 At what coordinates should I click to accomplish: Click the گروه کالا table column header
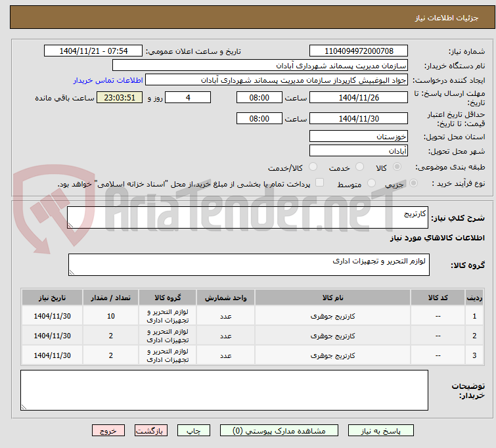tap(168, 298)
